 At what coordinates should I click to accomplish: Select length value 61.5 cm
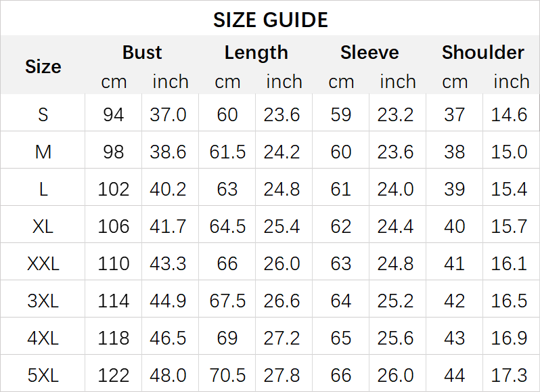tap(227, 152)
